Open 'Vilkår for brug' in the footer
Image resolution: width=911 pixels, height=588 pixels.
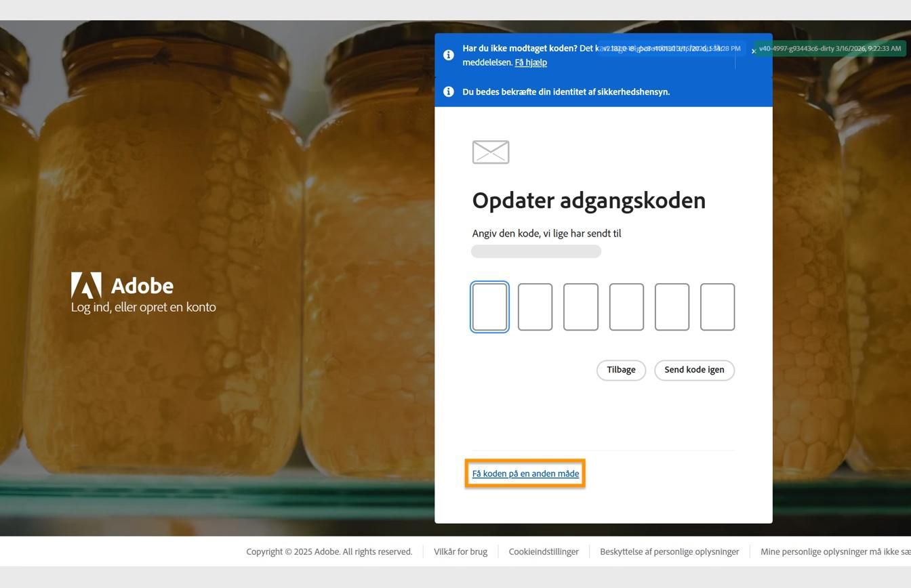(460, 551)
